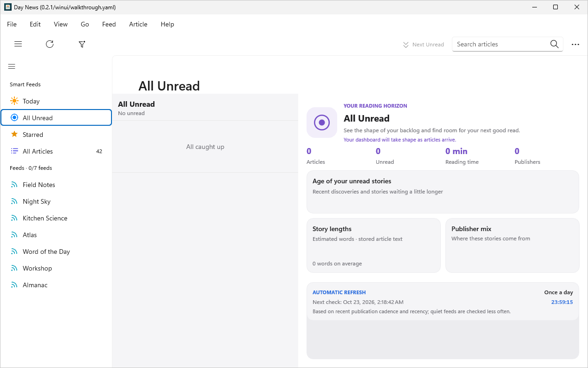588x368 pixels.
Task: Click the sun icon beside Today
Action: pyautogui.click(x=14, y=101)
